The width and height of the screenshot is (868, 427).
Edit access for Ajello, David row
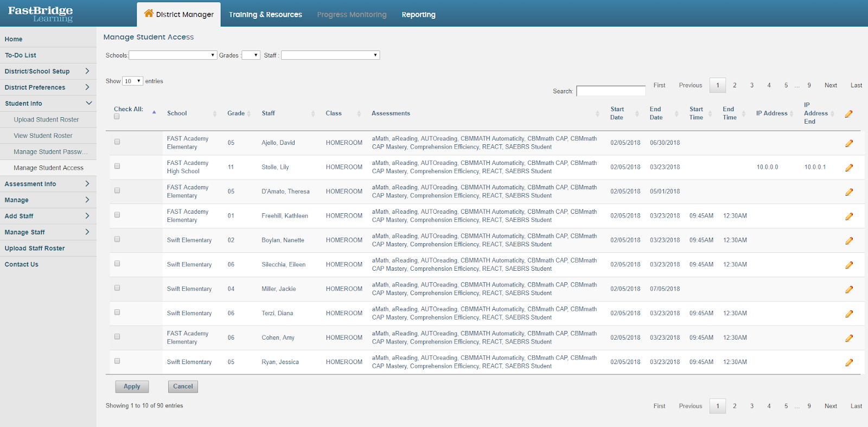[849, 143]
